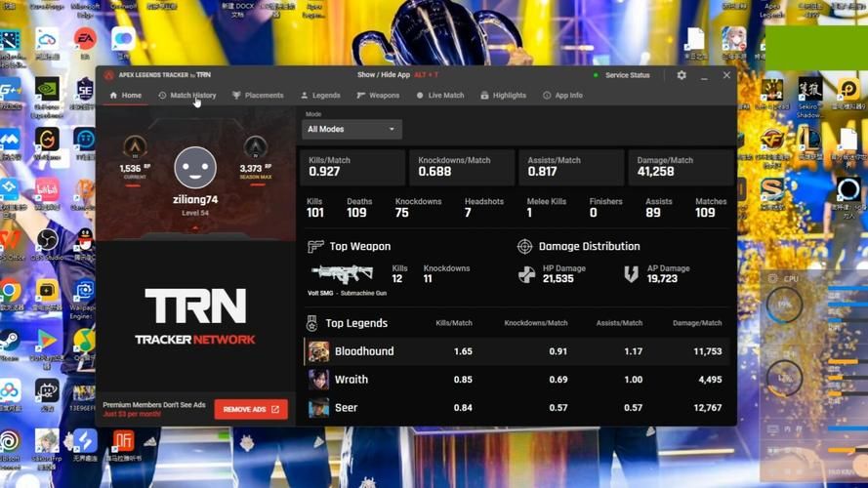Open the Placements tab
This screenshot has height=488, width=868.
pyautogui.click(x=258, y=96)
